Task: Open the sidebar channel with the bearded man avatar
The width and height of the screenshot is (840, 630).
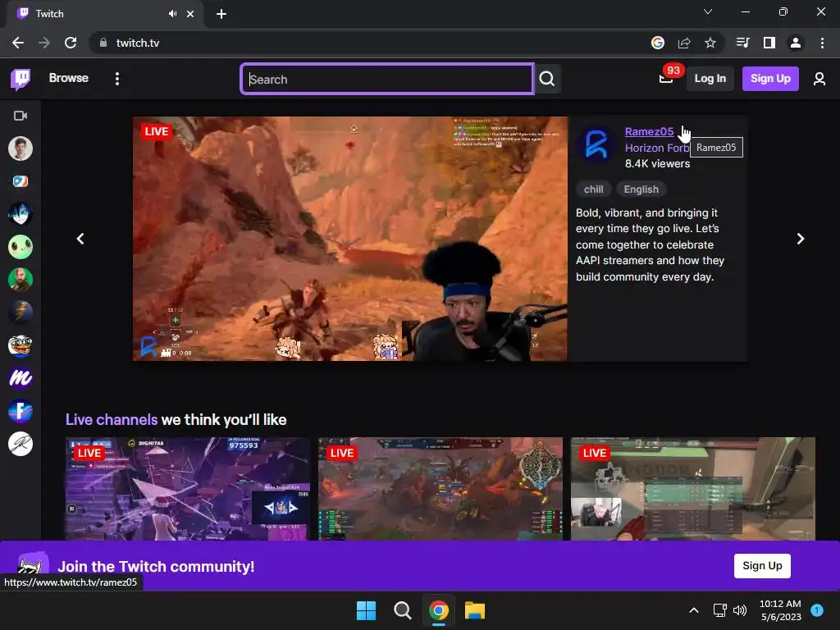Action: (21, 280)
